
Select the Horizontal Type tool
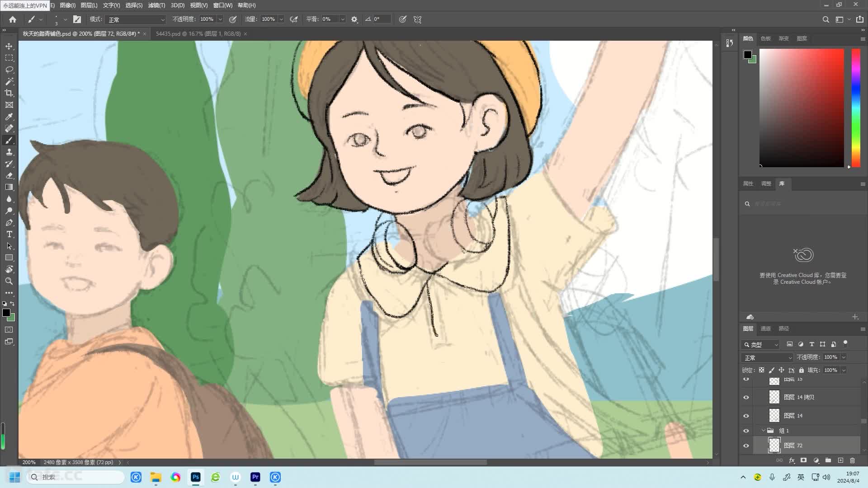[9, 234]
